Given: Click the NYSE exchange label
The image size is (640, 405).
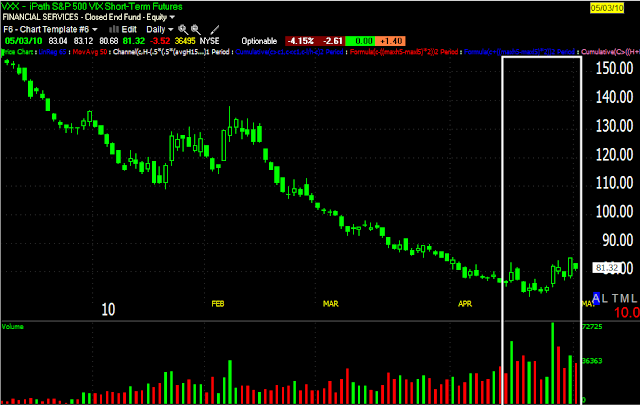Looking at the screenshot, I should click(209, 41).
